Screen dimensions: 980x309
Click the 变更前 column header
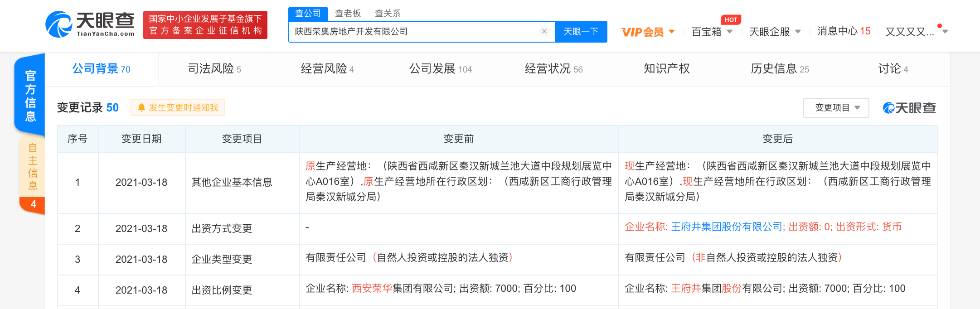pyautogui.click(x=459, y=139)
